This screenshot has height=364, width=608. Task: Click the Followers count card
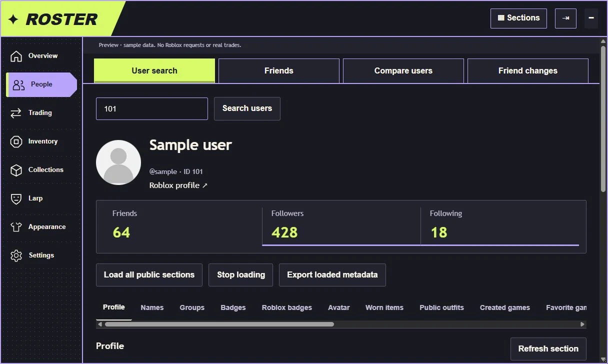[341, 226]
